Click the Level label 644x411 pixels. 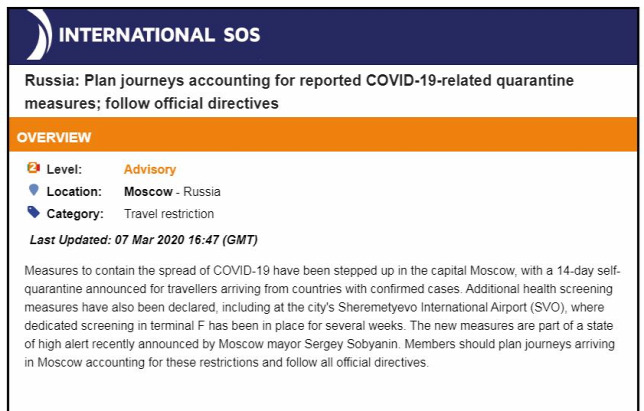[64, 169]
